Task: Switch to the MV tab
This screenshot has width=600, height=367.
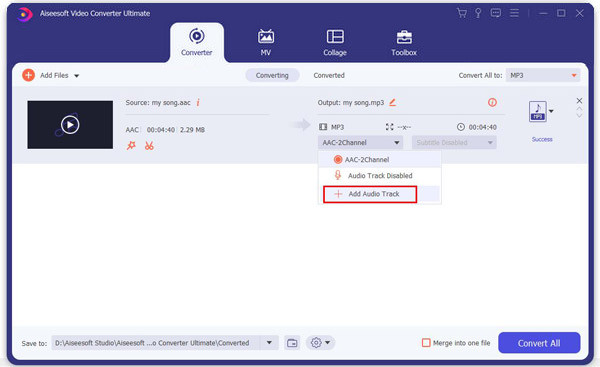Action: point(266,42)
